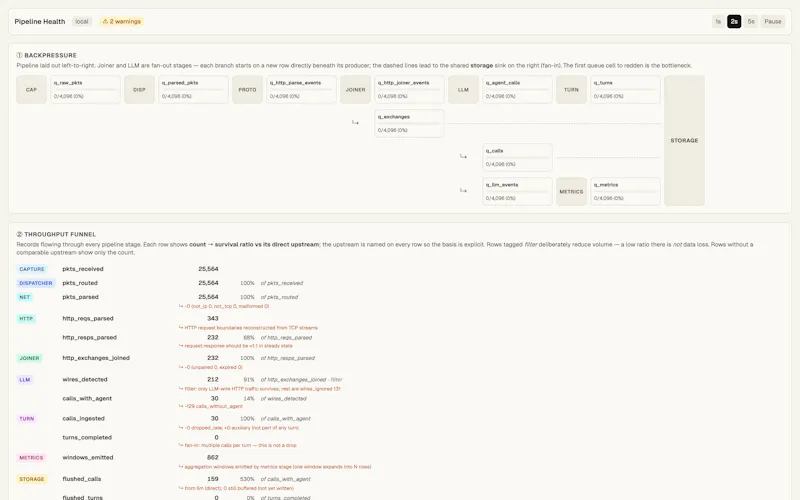The width and height of the screenshot is (800, 500).
Task: Select the DISP stage box
Action: click(139, 90)
